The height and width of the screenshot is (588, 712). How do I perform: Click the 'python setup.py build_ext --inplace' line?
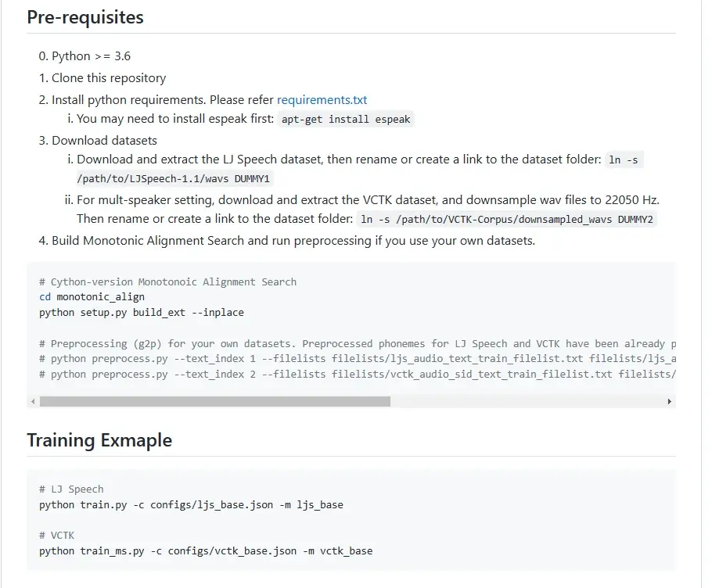click(x=142, y=313)
